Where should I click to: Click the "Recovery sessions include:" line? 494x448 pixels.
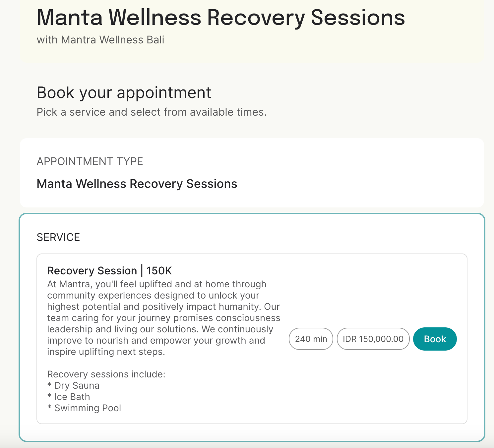click(106, 374)
